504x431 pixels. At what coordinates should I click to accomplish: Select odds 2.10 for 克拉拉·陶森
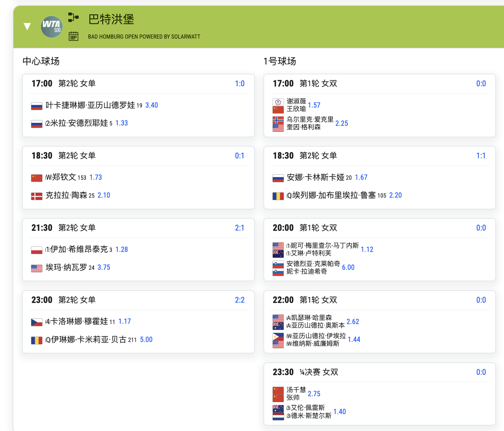tap(104, 195)
